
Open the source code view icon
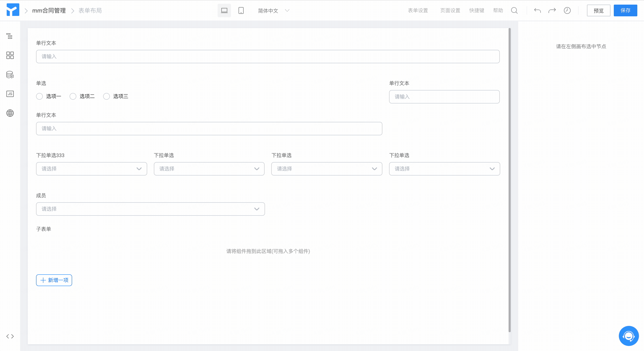pyautogui.click(x=10, y=336)
